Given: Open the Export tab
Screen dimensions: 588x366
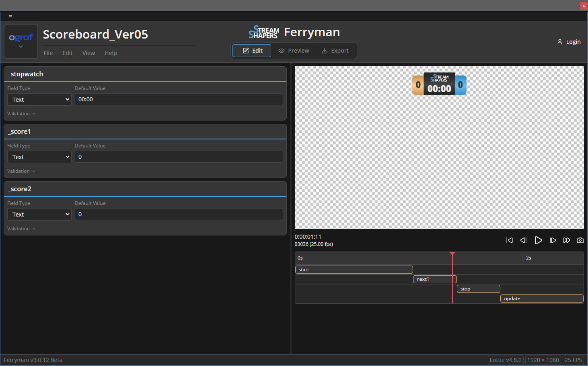Looking at the screenshot, I should click(x=335, y=51).
